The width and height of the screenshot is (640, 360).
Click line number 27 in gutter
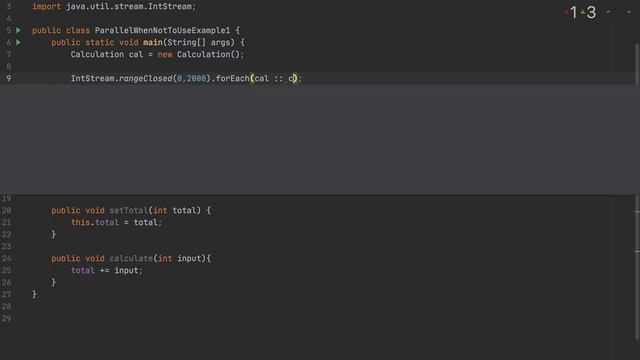tap(7, 294)
